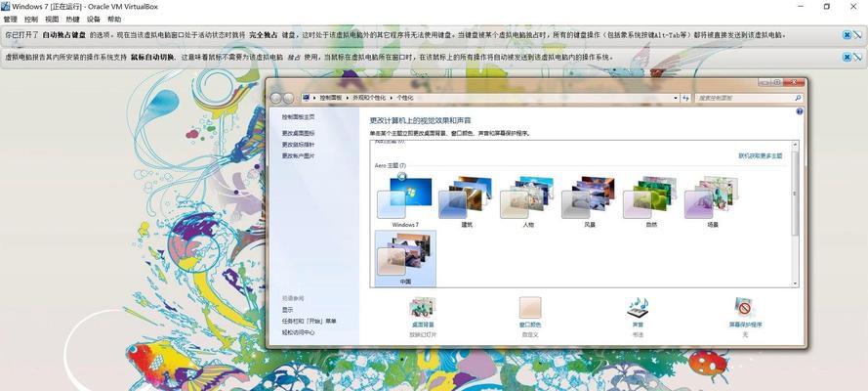Click the theme list scrollbar down arrow

click(x=795, y=283)
